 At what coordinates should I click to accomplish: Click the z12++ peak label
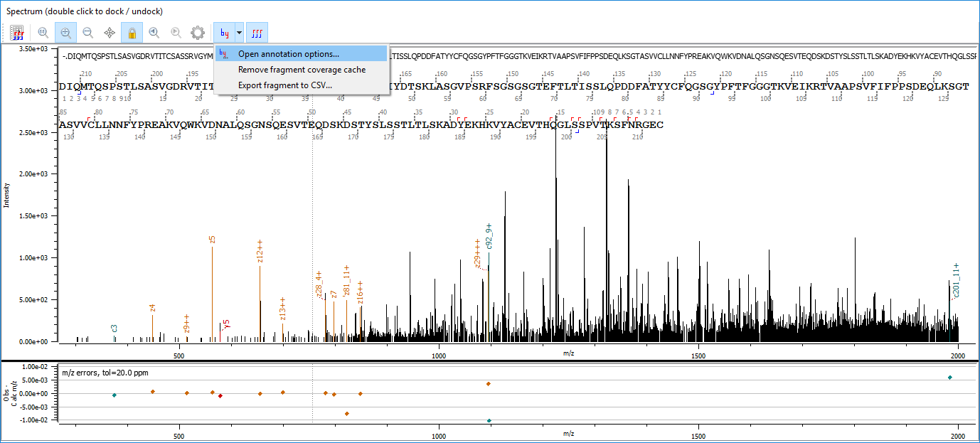260,252
